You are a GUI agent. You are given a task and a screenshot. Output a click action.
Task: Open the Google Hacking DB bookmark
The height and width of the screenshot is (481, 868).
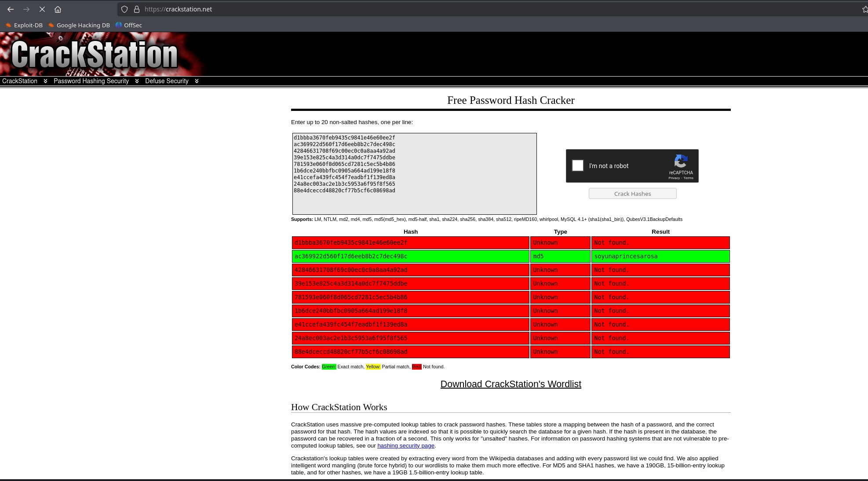coord(79,25)
